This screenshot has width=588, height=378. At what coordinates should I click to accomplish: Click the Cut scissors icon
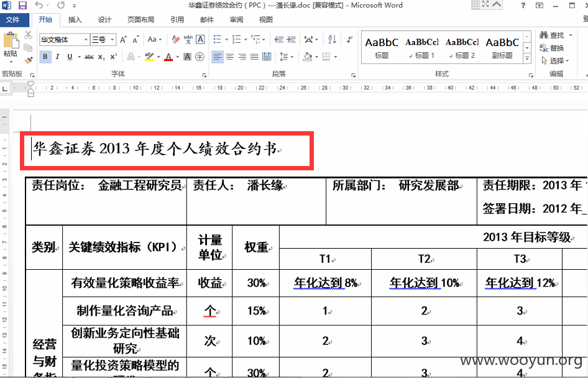28,35
